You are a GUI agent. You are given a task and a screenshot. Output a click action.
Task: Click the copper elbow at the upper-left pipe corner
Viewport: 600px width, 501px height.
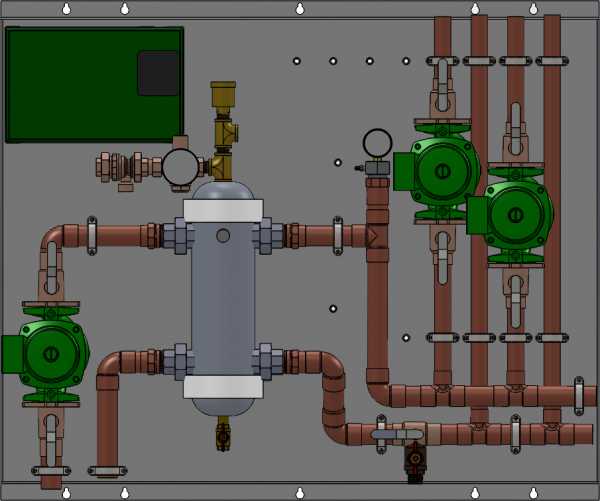54,240
